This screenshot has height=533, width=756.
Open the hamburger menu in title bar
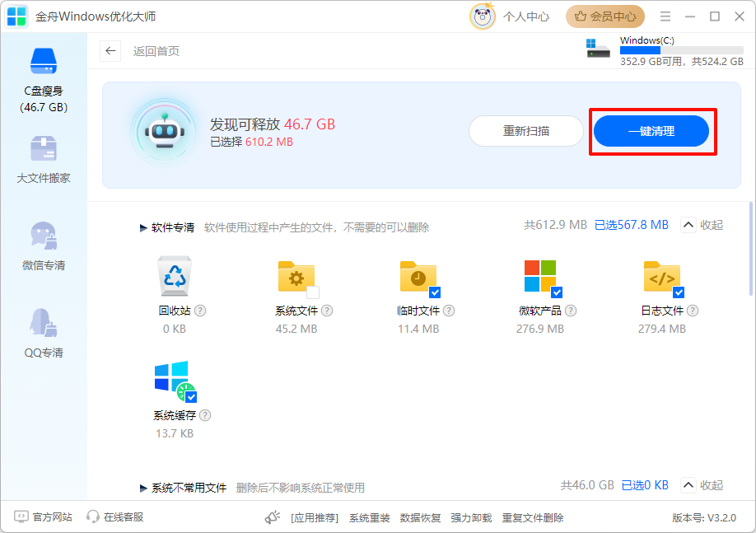(664, 15)
